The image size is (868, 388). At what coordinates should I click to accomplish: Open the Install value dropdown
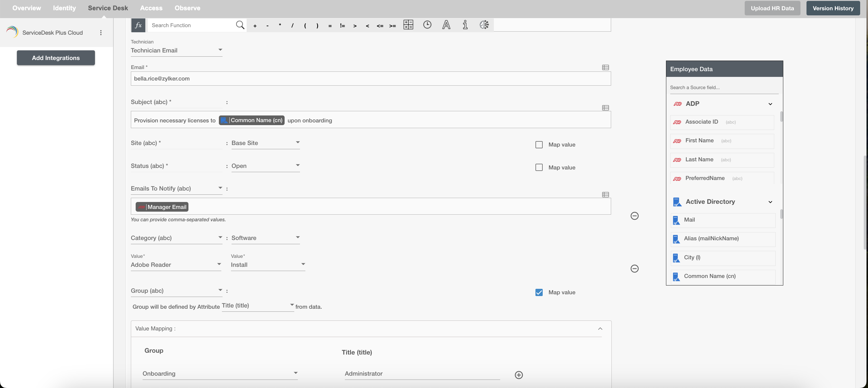tap(268, 265)
